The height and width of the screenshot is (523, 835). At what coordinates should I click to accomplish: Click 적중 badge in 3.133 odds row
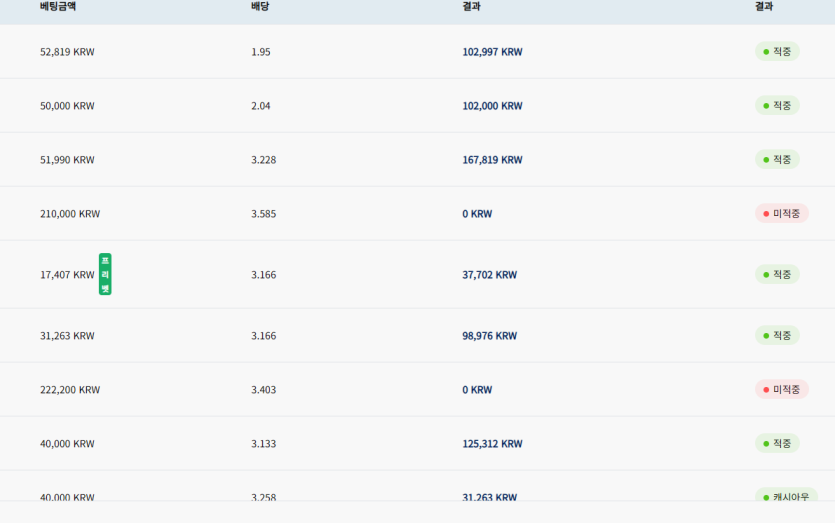coord(777,443)
